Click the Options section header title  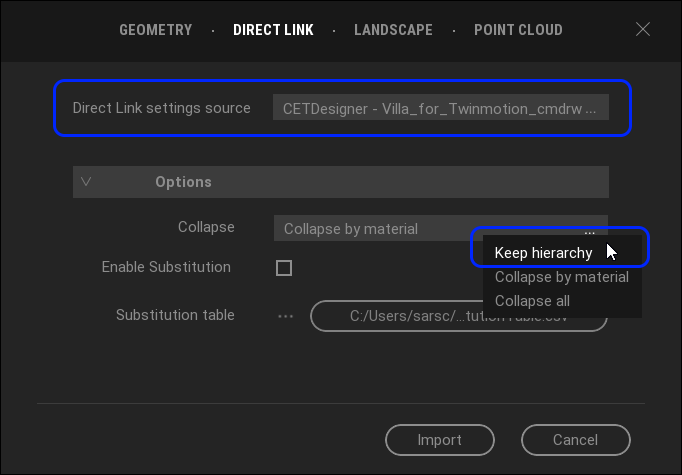[183, 182]
